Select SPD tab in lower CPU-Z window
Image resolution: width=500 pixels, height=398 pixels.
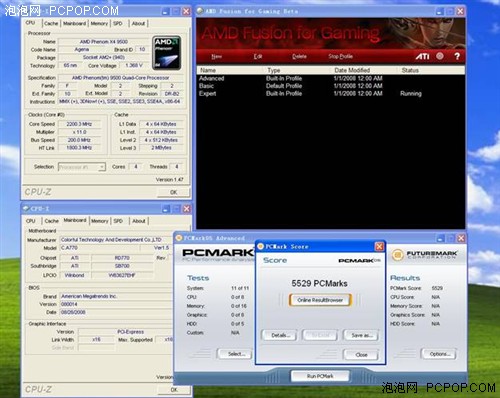pyautogui.click(x=118, y=221)
